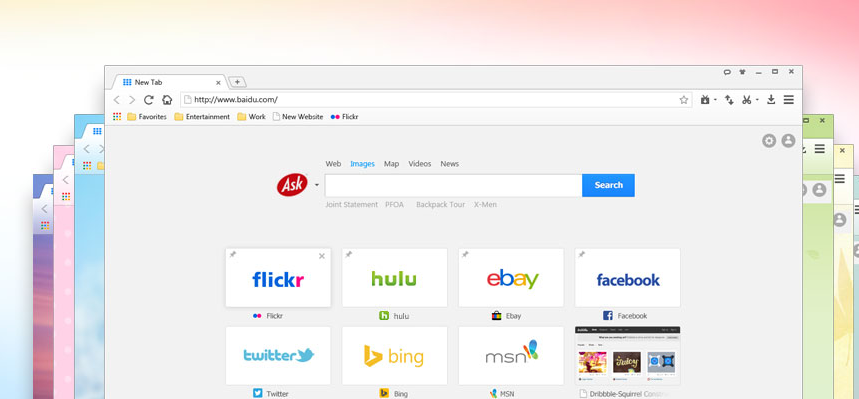Click the X-Men suggested search
Image resolution: width=859 pixels, height=399 pixels.
point(485,204)
